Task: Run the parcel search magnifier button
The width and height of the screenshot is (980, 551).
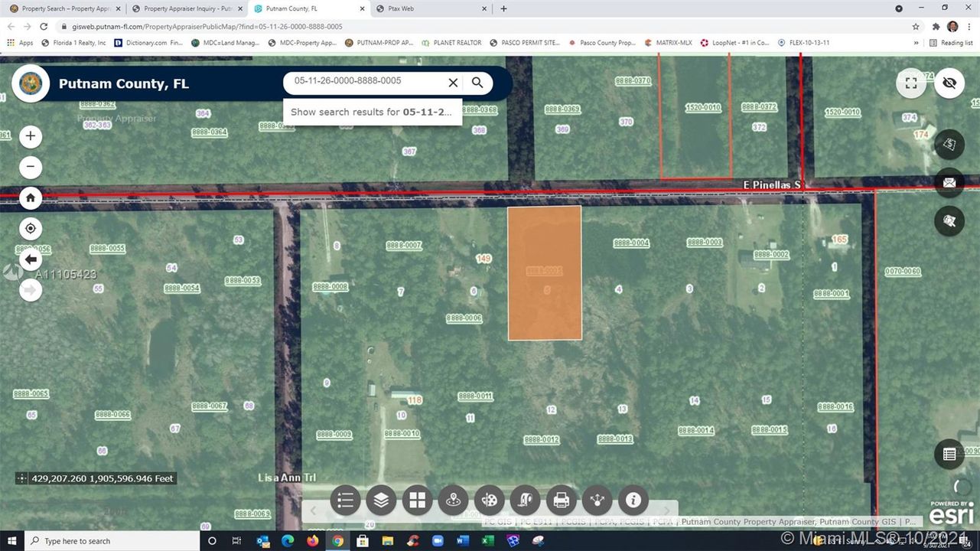Action: tap(477, 83)
